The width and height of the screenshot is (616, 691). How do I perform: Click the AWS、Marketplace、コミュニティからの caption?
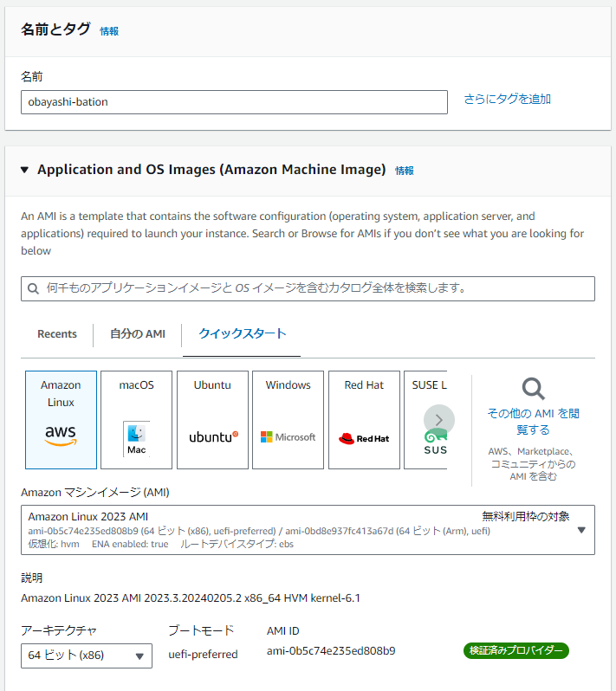[533, 463]
